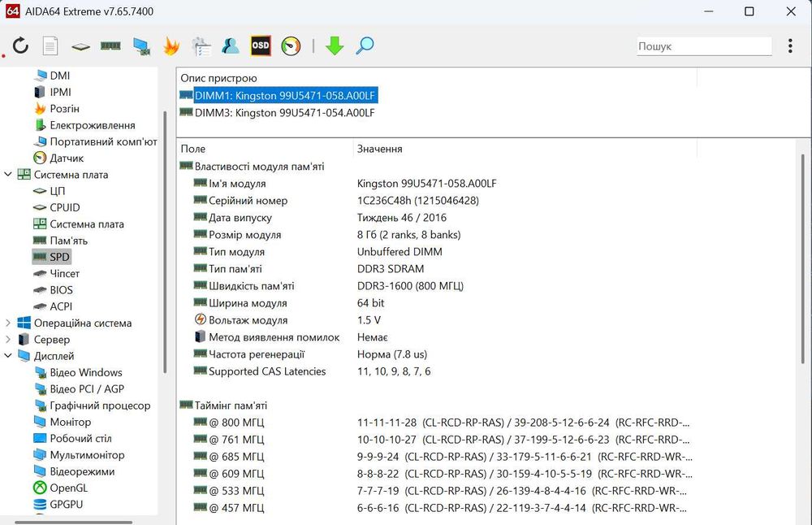Open the memory module toolbar shortcut
Viewport: 812px width, 525px height.
110,46
